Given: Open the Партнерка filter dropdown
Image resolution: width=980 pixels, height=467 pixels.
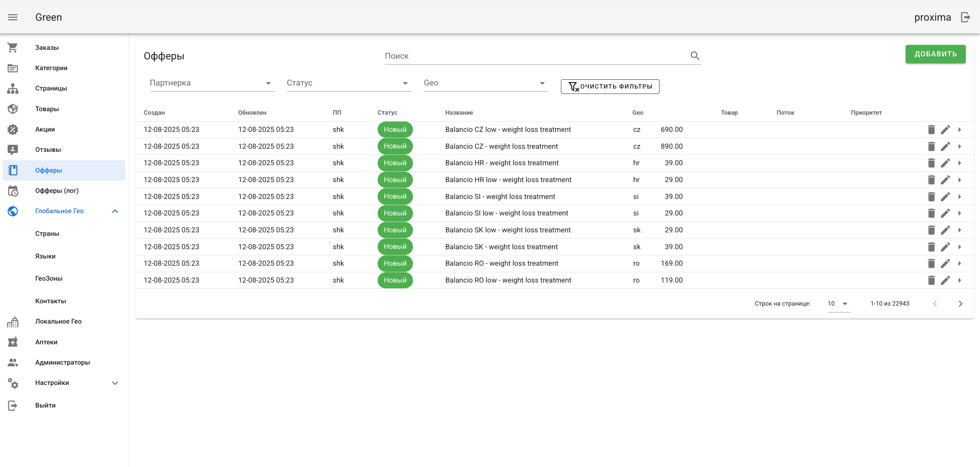Looking at the screenshot, I should click(x=212, y=83).
